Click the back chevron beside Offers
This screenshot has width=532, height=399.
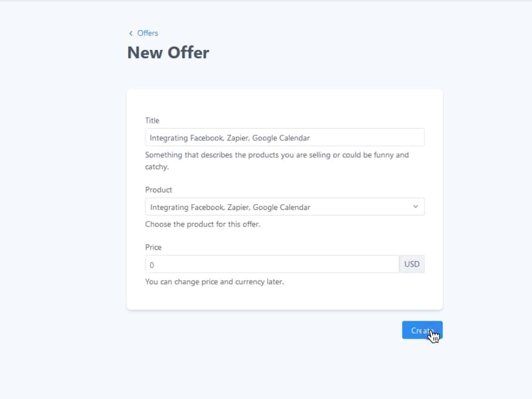click(130, 33)
